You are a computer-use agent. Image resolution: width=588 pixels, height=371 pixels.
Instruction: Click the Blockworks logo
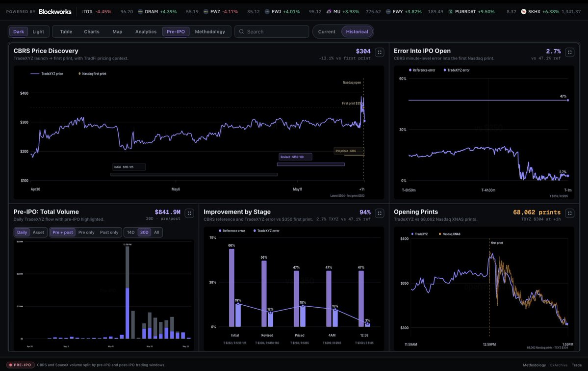click(x=55, y=12)
